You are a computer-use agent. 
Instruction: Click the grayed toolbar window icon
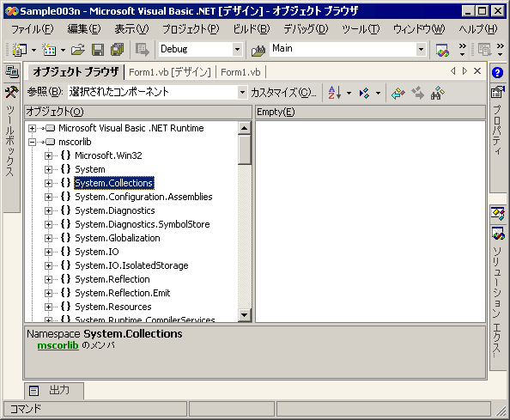point(484,50)
